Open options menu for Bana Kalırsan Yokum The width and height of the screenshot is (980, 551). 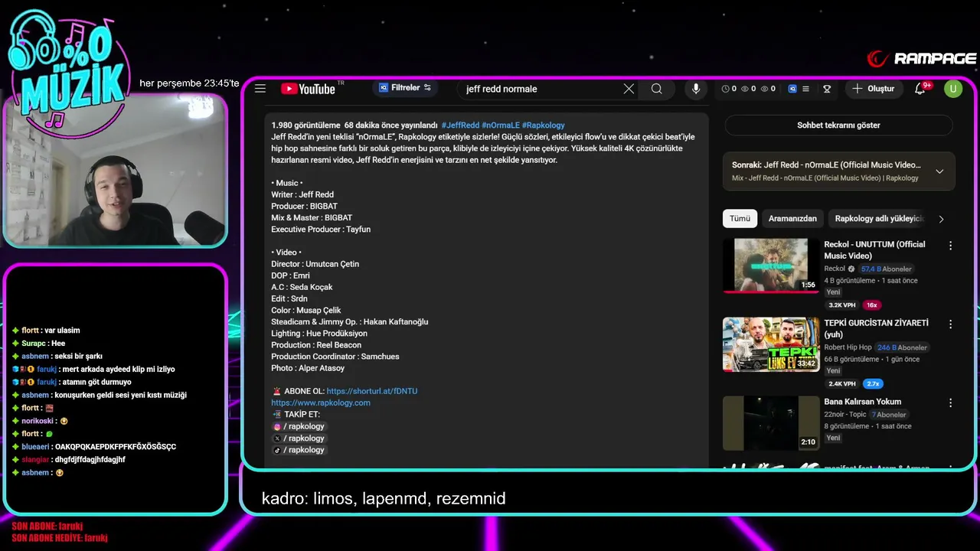[x=950, y=403]
